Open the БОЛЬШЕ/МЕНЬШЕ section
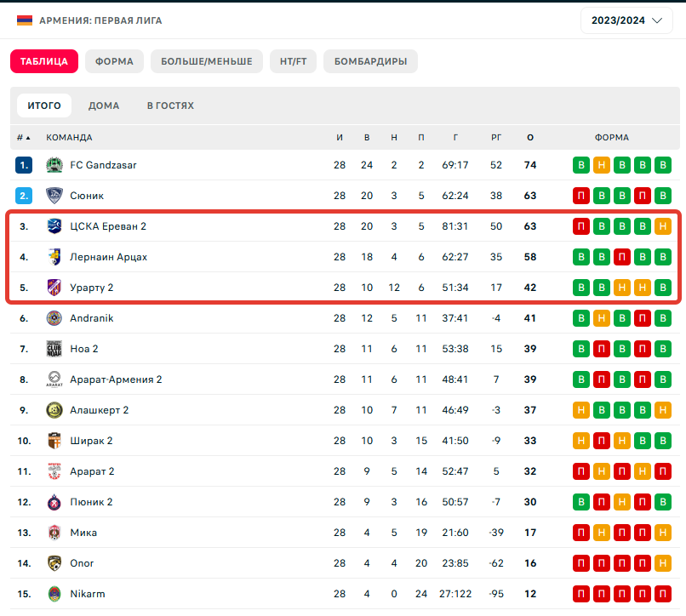Image resolution: width=686 pixels, height=616 pixels. point(207,61)
